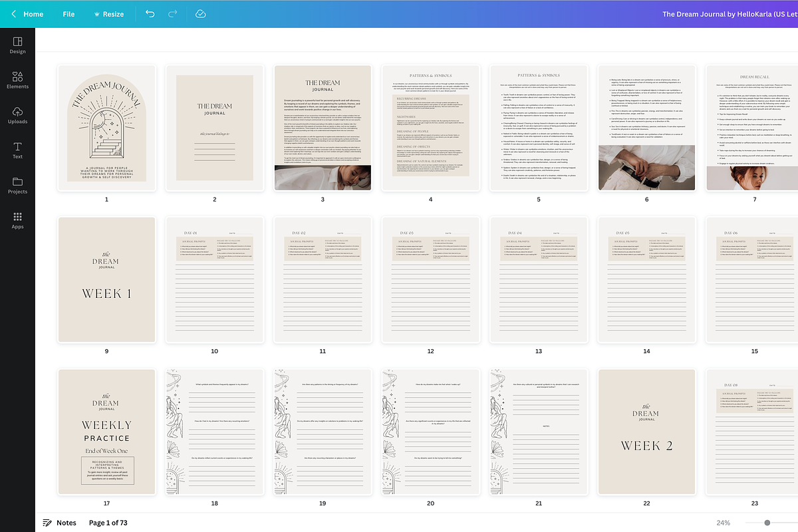The height and width of the screenshot is (532, 798).
Task: Click page number 9 label
Action: pos(106,351)
